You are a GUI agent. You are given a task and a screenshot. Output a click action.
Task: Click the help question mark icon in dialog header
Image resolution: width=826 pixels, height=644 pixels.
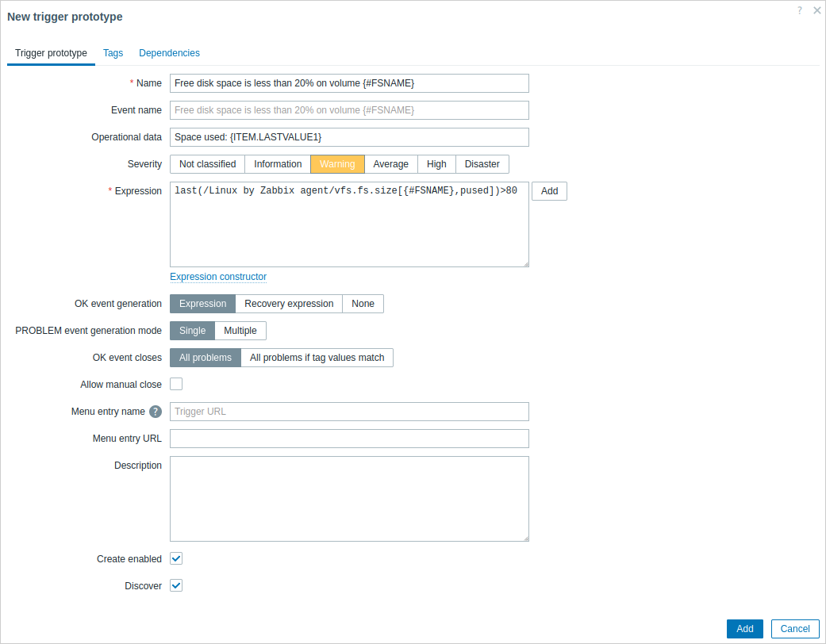800,10
